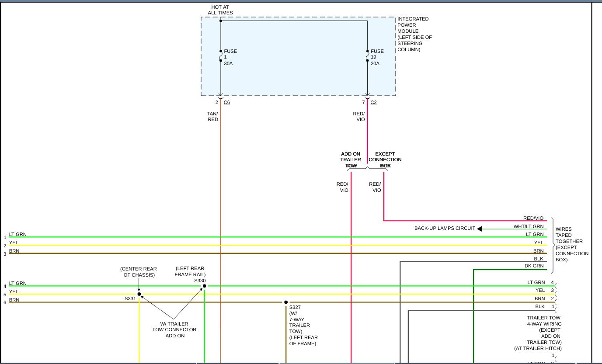Select the DK GRN wire label on the right

[x=534, y=266]
